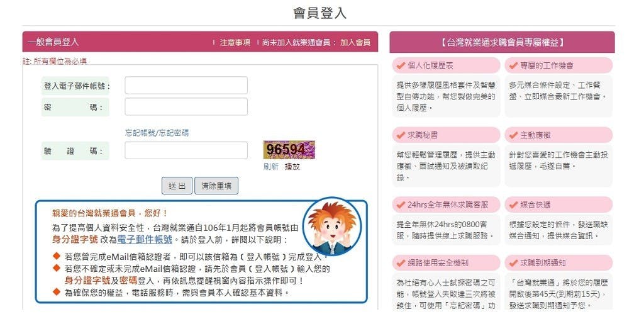This screenshot has height=314, width=644.
Task: Click the checkmark icon beside 主動應徵
Action: point(513,135)
